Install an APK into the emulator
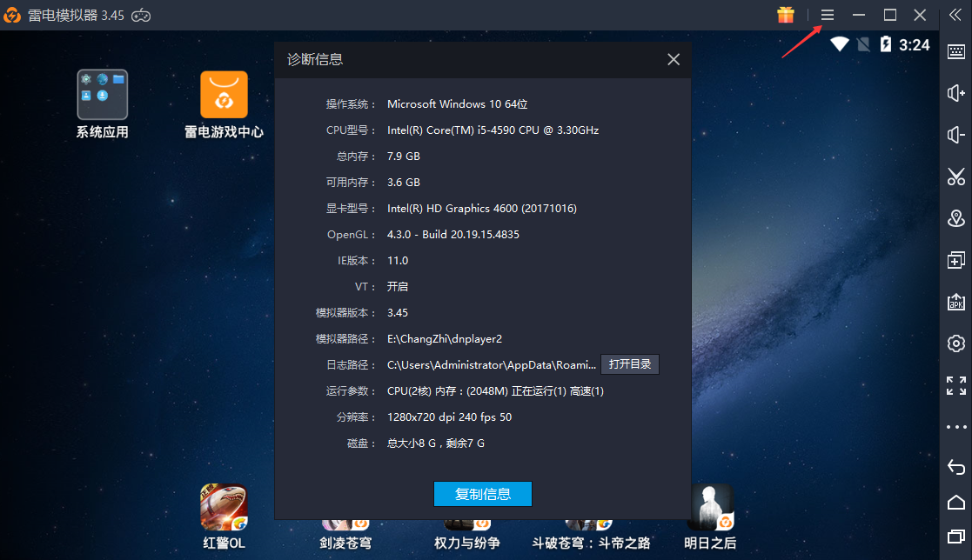972x560 pixels. pyautogui.click(x=955, y=302)
